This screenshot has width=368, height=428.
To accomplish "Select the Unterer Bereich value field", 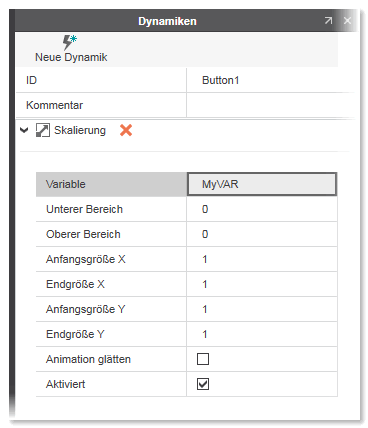I will click(x=262, y=209).
